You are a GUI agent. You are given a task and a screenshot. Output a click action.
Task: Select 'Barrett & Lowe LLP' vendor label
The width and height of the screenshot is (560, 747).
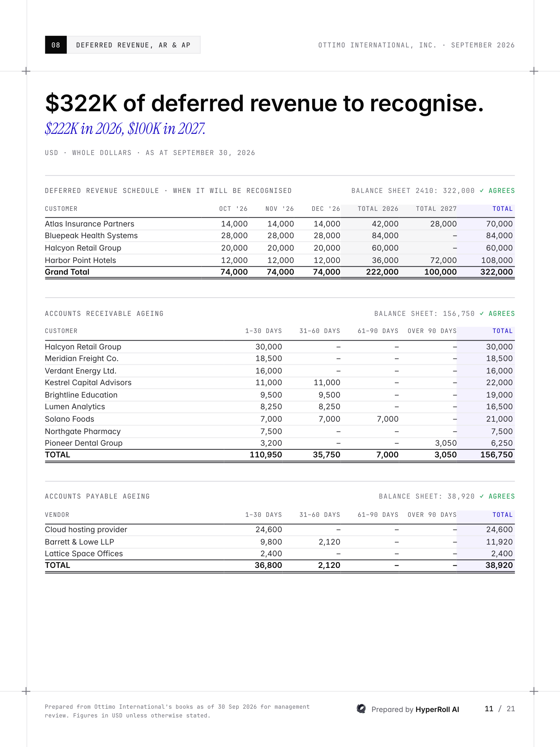79,542
